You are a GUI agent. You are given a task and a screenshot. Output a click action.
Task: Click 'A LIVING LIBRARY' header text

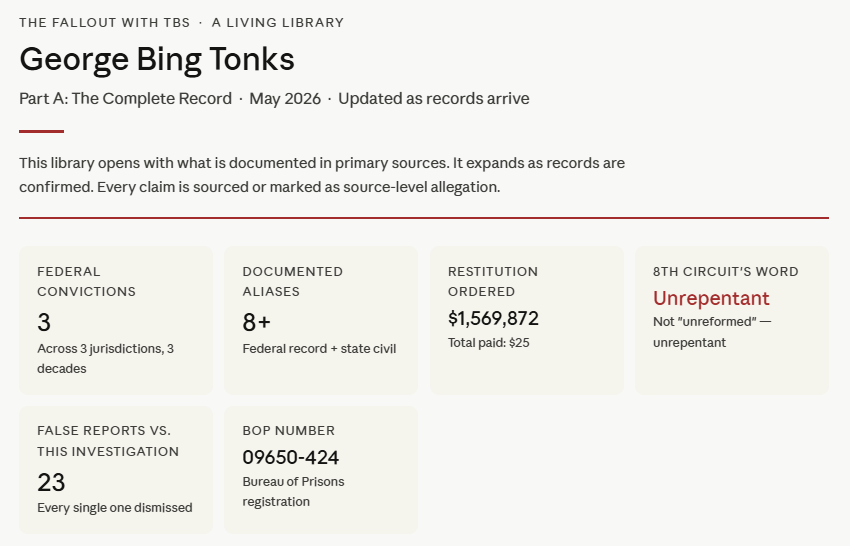(278, 23)
